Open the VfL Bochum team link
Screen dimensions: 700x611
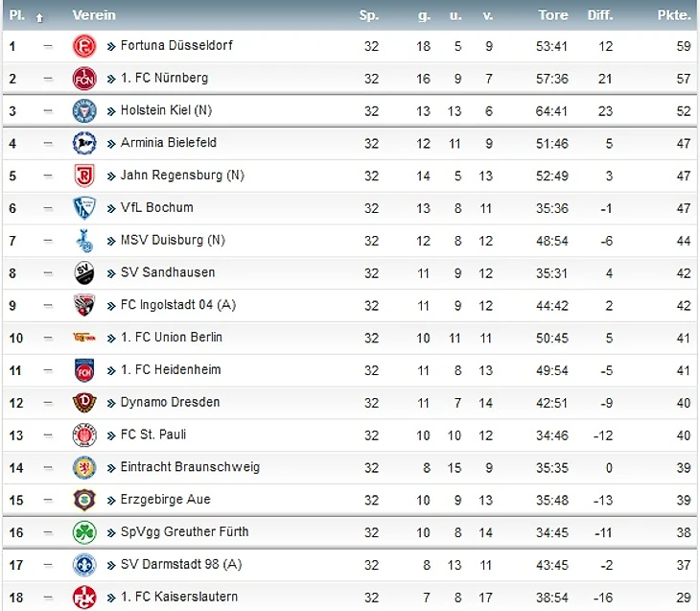[x=156, y=207]
